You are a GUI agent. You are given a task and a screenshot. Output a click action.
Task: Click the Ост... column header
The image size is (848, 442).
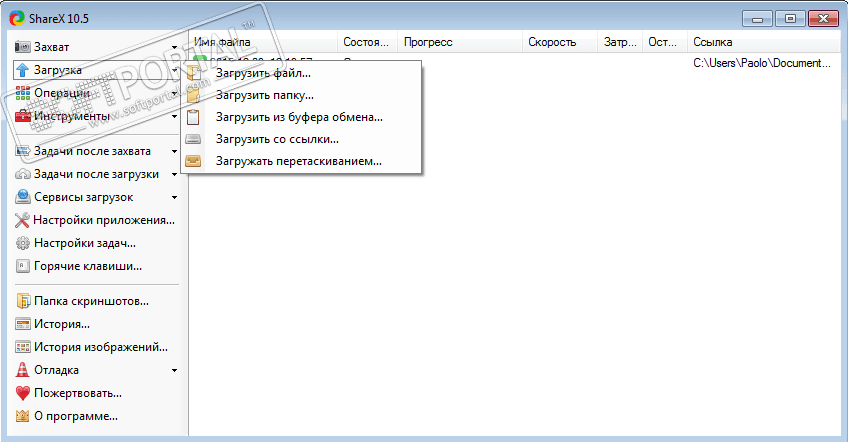(x=665, y=42)
